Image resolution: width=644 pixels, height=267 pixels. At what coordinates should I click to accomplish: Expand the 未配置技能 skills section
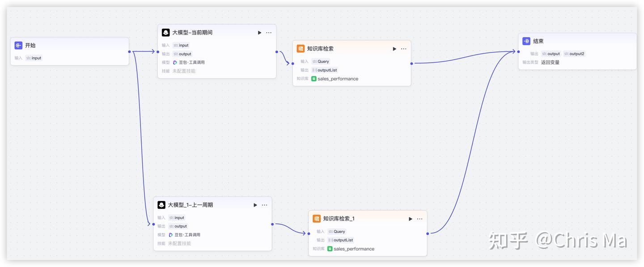click(184, 71)
